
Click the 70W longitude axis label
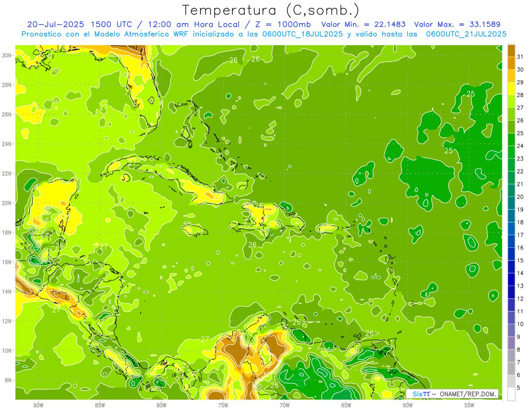[285, 405]
